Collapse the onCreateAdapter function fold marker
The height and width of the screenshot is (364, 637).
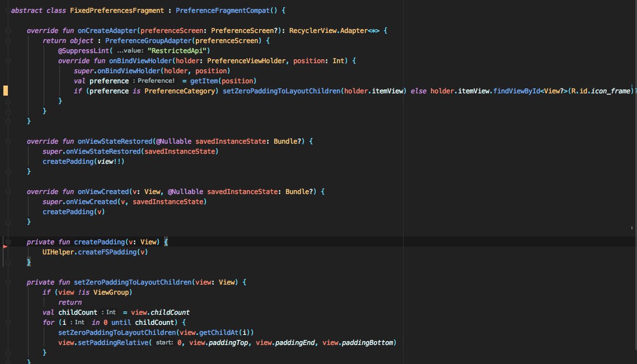pos(8,31)
